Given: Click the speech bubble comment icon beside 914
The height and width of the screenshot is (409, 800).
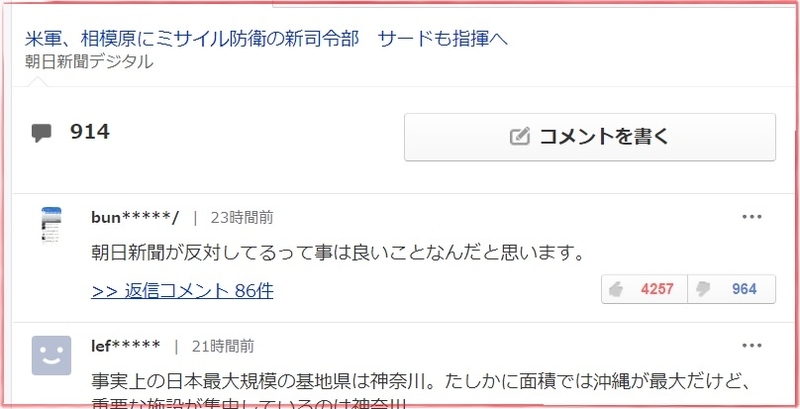Looking at the screenshot, I should pos(41,133).
